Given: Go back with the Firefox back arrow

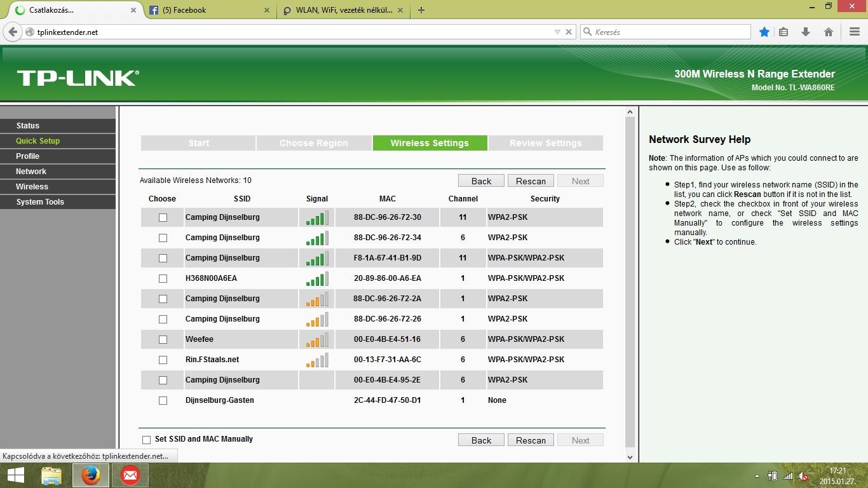Looking at the screenshot, I should tap(13, 32).
